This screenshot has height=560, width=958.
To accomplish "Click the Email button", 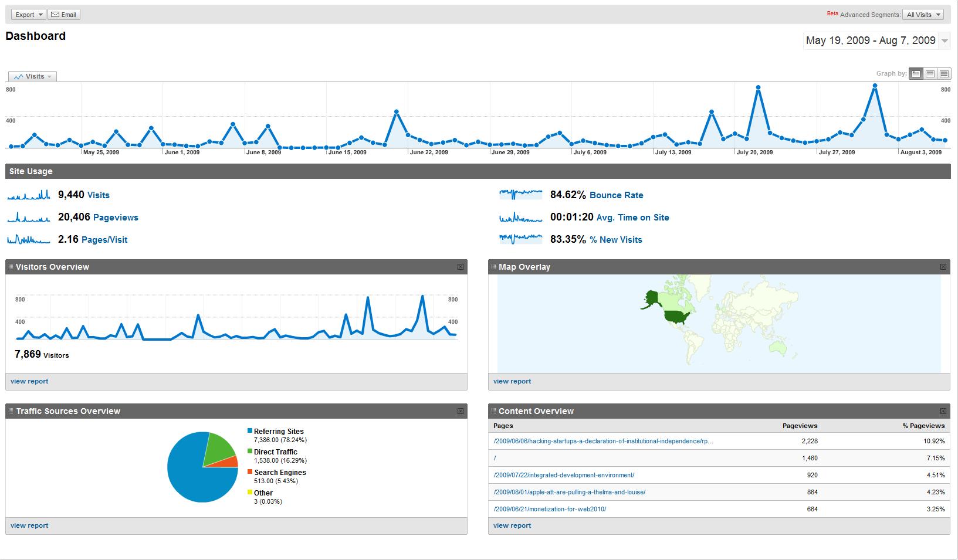I will tap(64, 15).
